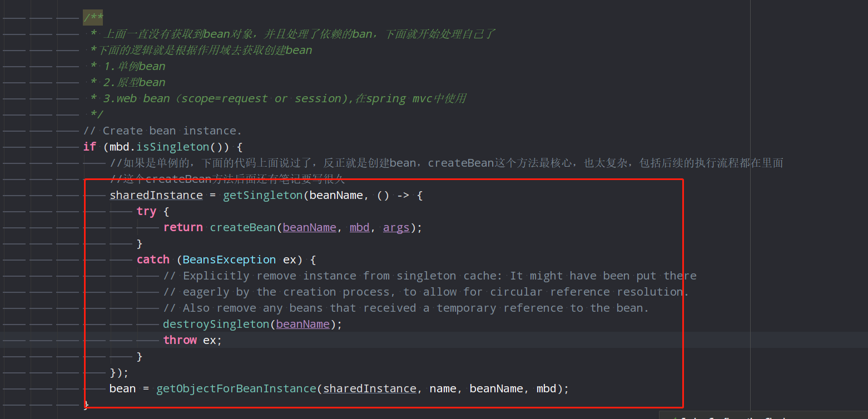
Task: Click createBean call after return
Action: pyautogui.click(x=242, y=228)
